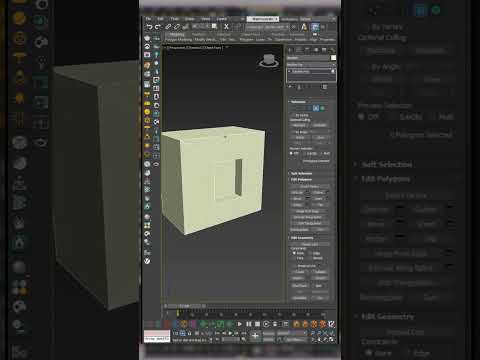
Task: Enable the By Vertex checkbox
Action: coord(293,115)
